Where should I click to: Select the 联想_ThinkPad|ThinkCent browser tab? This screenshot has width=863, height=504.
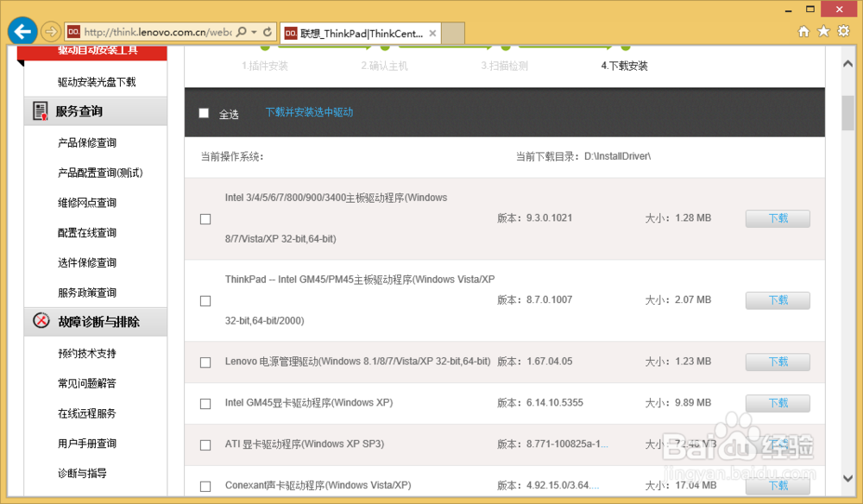click(361, 33)
